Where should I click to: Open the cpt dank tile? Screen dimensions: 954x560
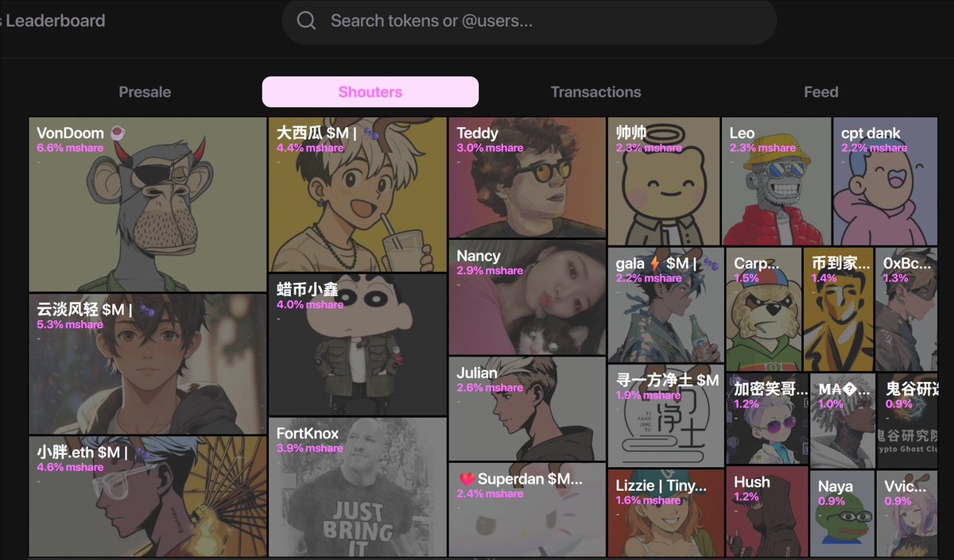886,181
